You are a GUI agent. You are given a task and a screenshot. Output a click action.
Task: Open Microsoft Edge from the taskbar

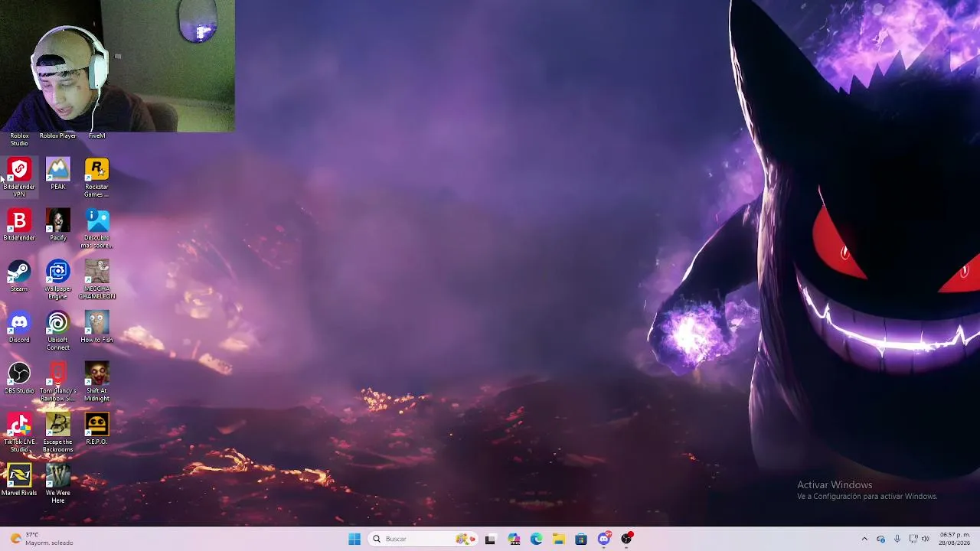click(x=536, y=539)
